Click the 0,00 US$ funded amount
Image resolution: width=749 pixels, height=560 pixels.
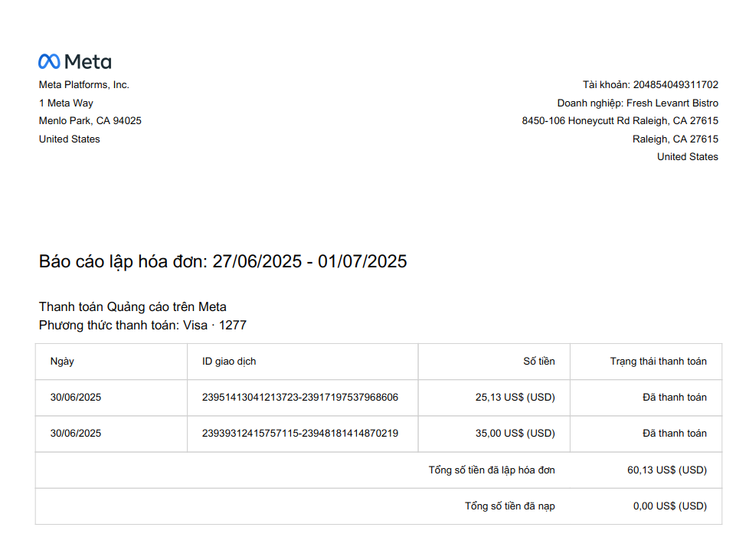pyautogui.click(x=669, y=506)
